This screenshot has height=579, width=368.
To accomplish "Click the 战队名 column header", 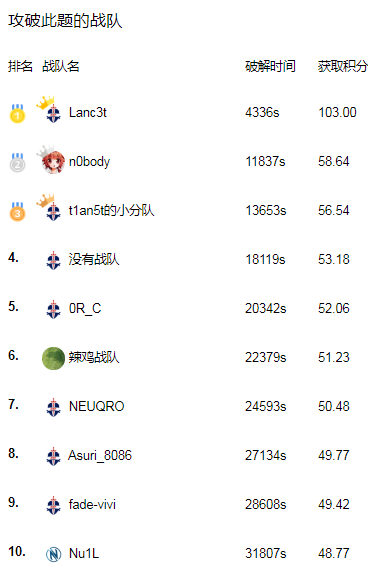I will (61, 66).
